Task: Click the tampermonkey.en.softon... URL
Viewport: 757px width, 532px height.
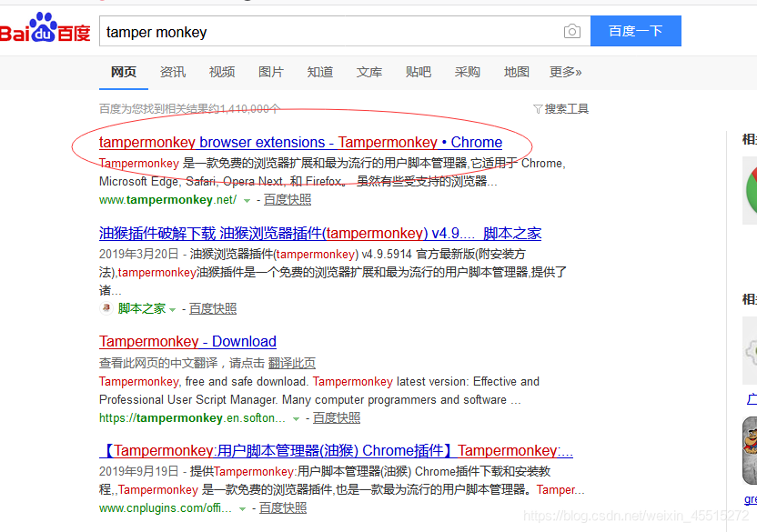Action: point(192,418)
